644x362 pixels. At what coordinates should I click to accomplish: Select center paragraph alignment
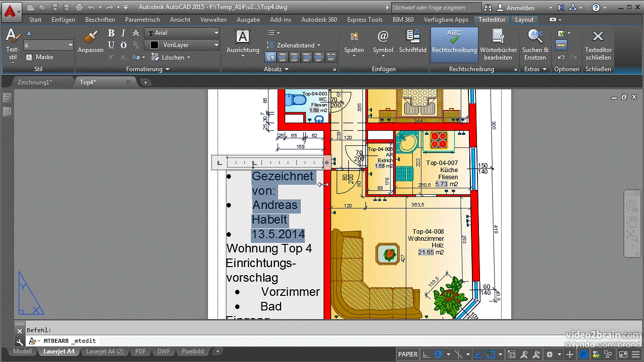tap(295, 57)
